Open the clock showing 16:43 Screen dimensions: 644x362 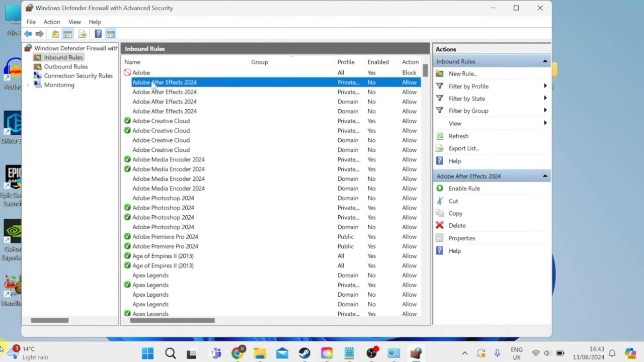(x=590, y=353)
